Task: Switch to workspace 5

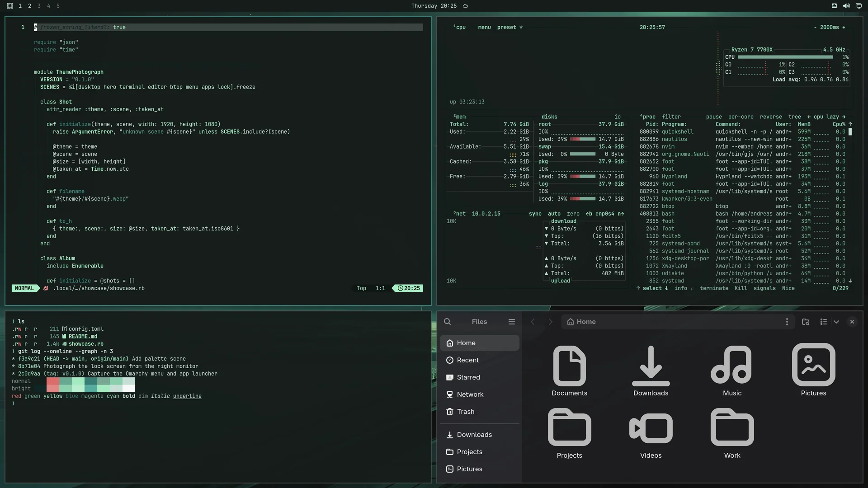Action: pyautogui.click(x=58, y=6)
